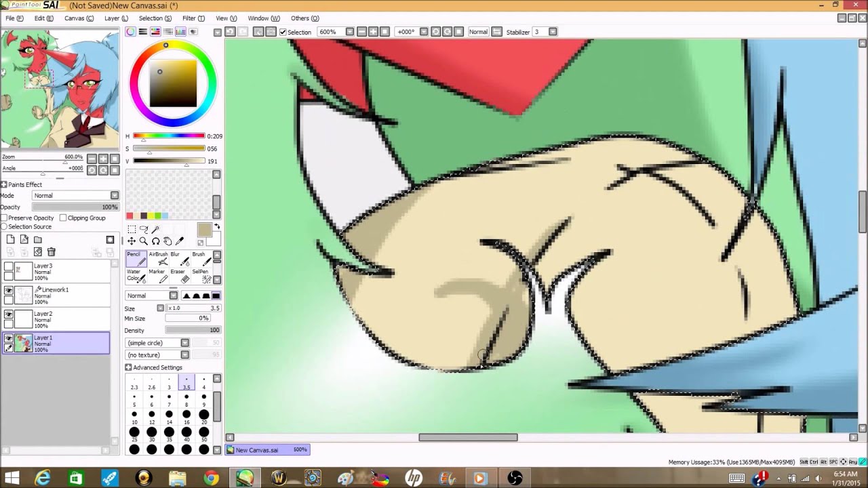
Task: Swap foreground and background colors
Action: tap(217, 226)
